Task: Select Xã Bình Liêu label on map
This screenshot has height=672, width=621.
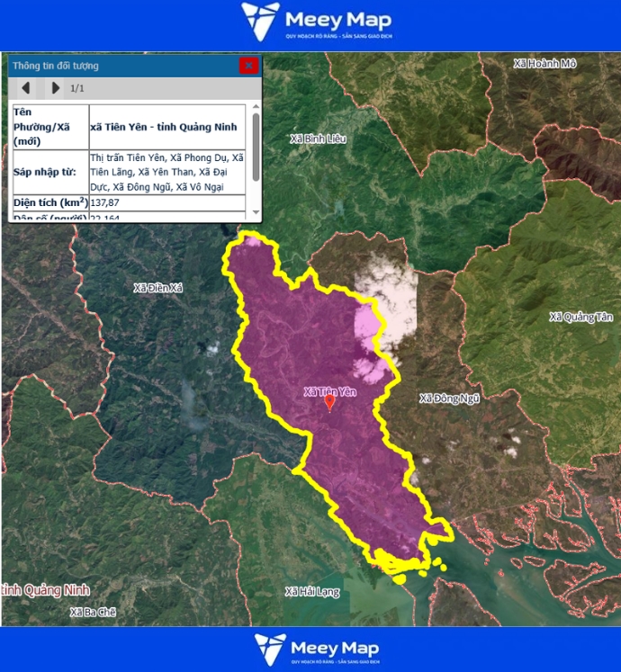Action: coord(318,139)
